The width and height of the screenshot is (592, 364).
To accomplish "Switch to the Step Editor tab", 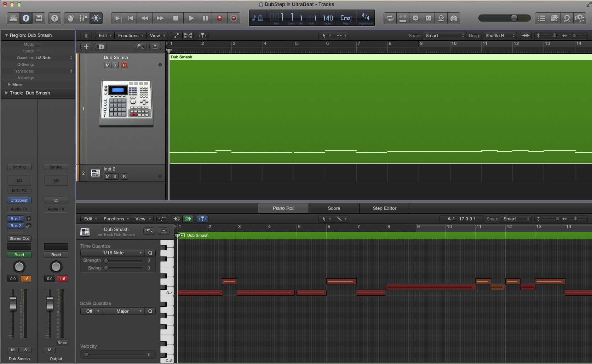I will (x=385, y=208).
